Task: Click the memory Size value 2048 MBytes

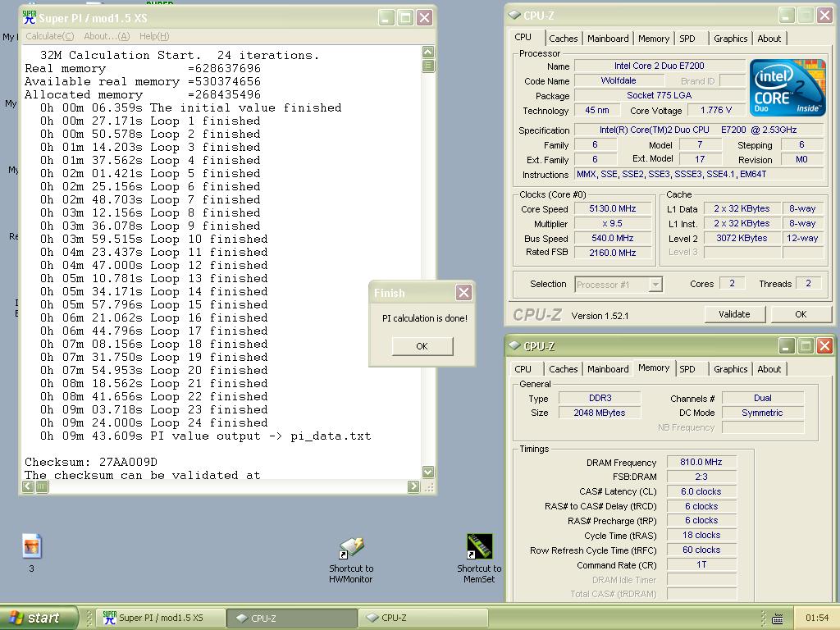Action: click(x=600, y=413)
